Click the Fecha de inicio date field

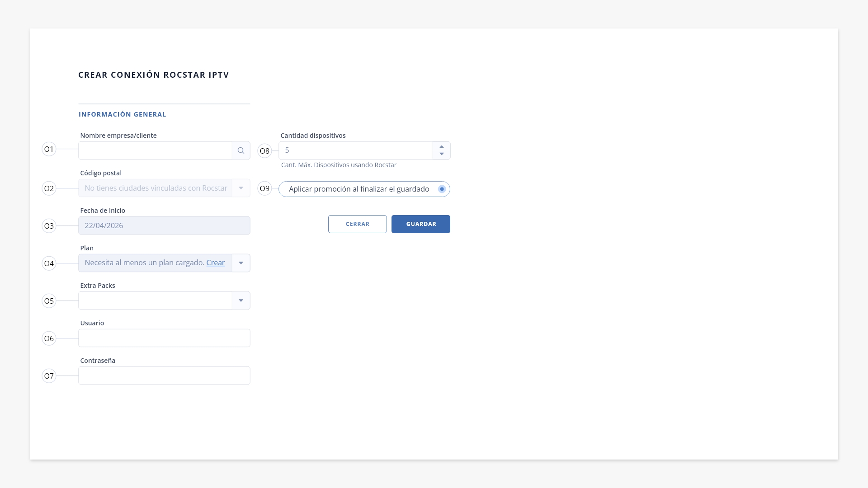click(x=164, y=225)
